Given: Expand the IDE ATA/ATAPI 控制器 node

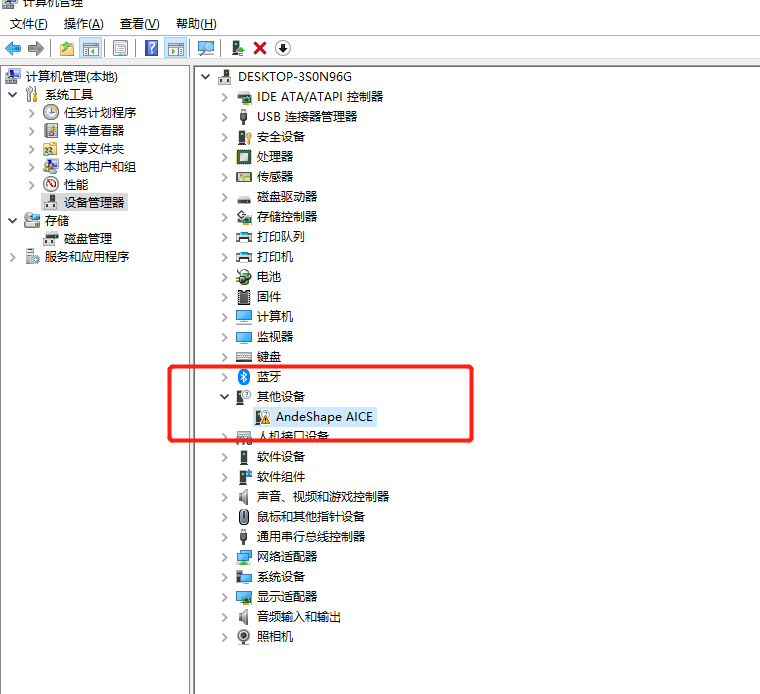Looking at the screenshot, I should coord(224,97).
